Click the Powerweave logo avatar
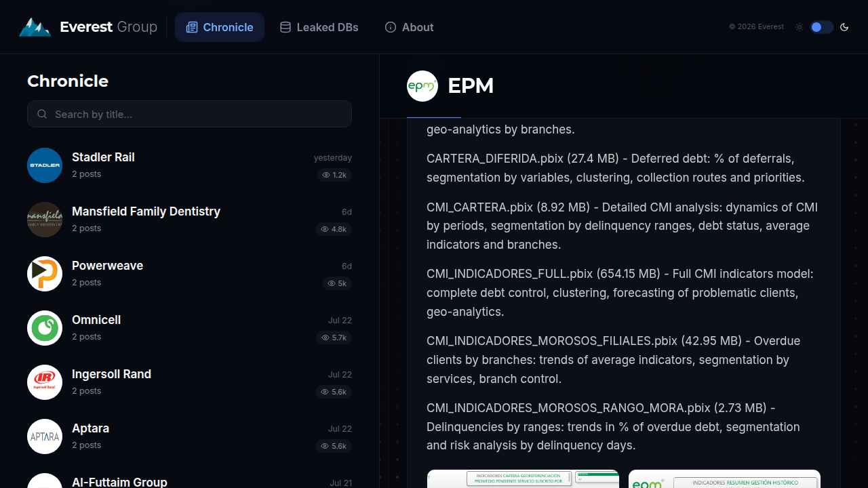 (x=45, y=274)
